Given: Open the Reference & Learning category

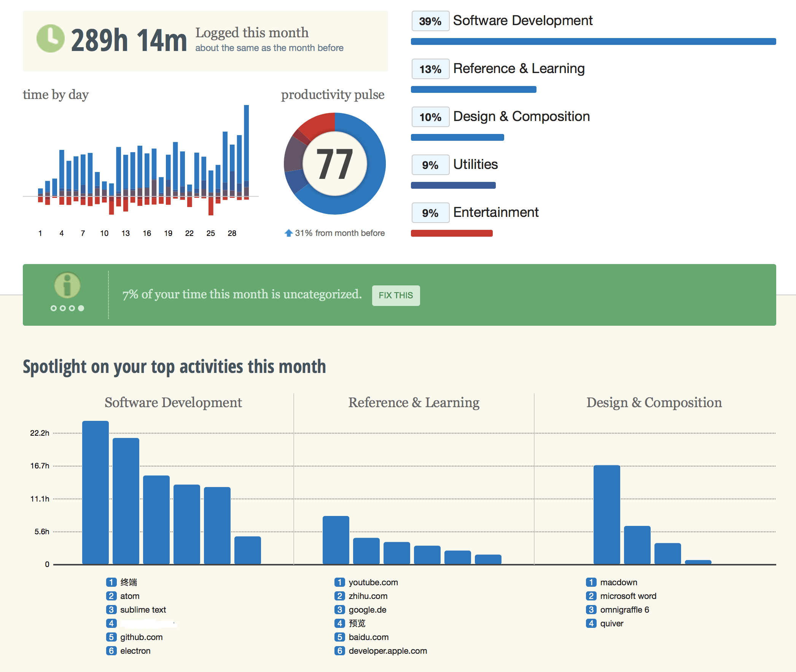Looking at the screenshot, I should click(518, 68).
